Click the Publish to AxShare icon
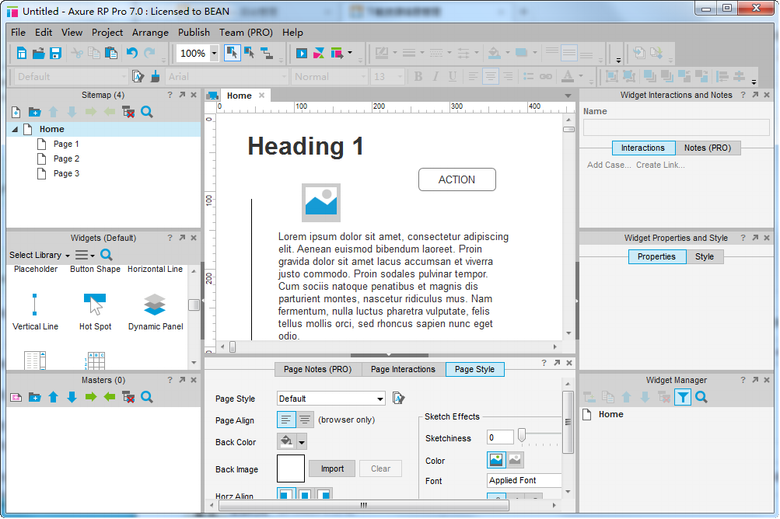 pos(319,53)
